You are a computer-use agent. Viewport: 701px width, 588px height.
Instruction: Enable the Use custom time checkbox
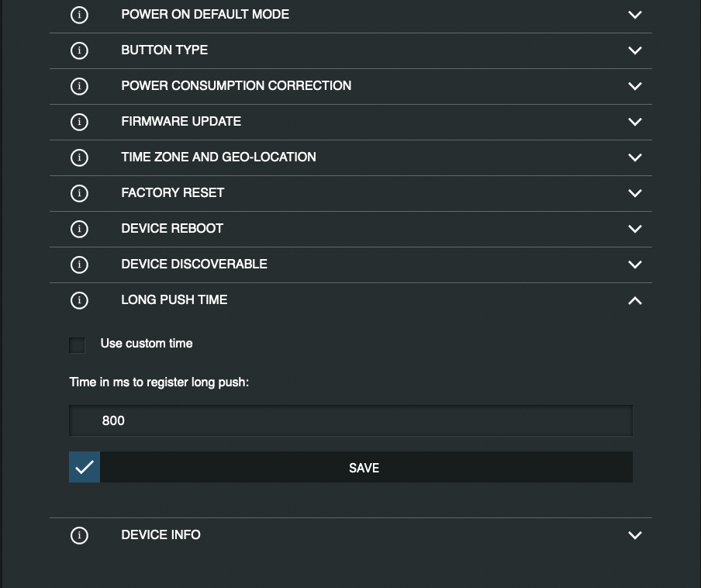tap(78, 344)
